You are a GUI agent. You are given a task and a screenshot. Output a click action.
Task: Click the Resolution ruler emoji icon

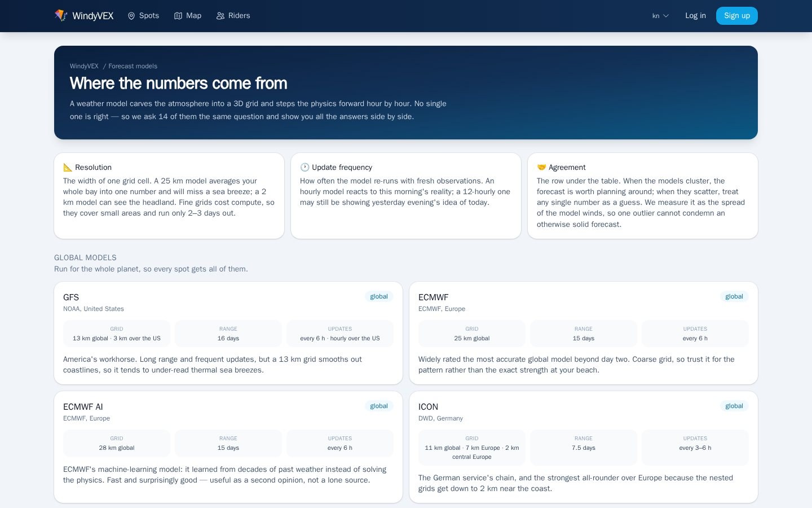(68, 167)
